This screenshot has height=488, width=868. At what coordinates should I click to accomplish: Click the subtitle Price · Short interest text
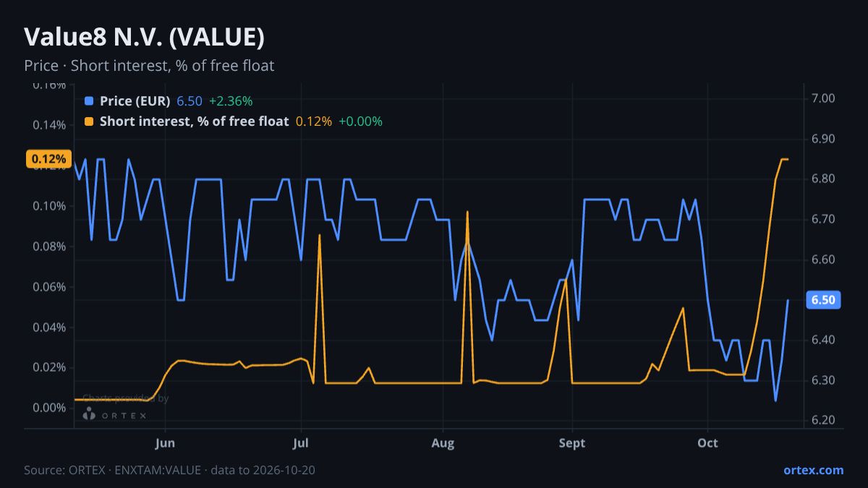tap(149, 66)
